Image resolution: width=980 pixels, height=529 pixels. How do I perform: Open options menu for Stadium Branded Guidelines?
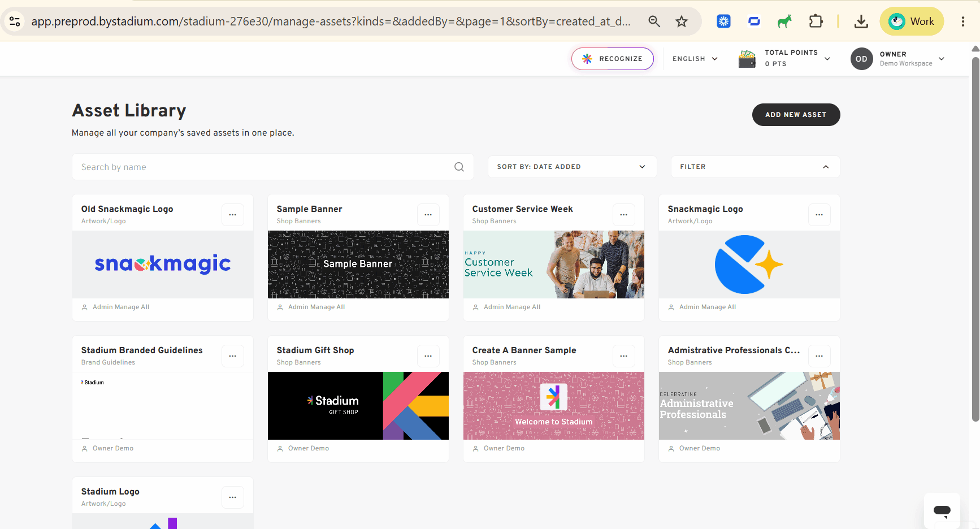[x=232, y=356]
